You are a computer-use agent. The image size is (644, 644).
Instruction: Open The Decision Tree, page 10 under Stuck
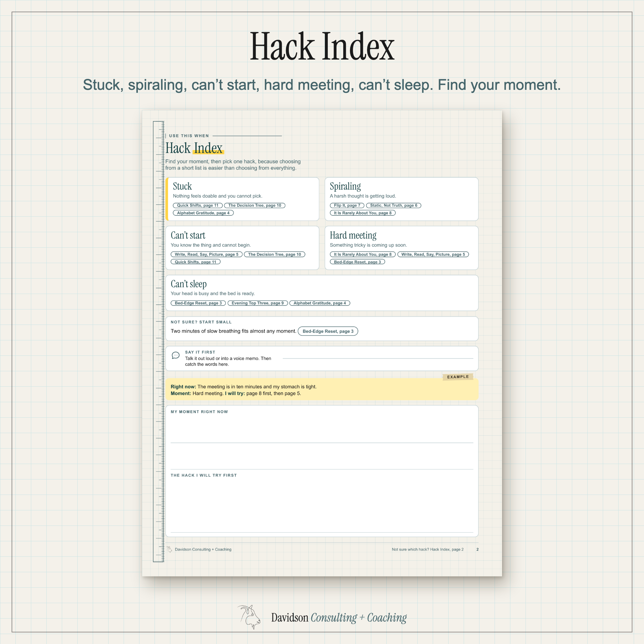[x=255, y=205]
